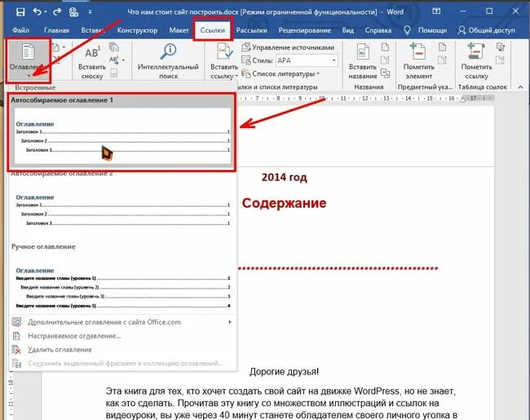Image resolution: width=530 pixels, height=420 pixels.
Task: Click the Дорогие друзья! line in the document
Action: pos(284,372)
